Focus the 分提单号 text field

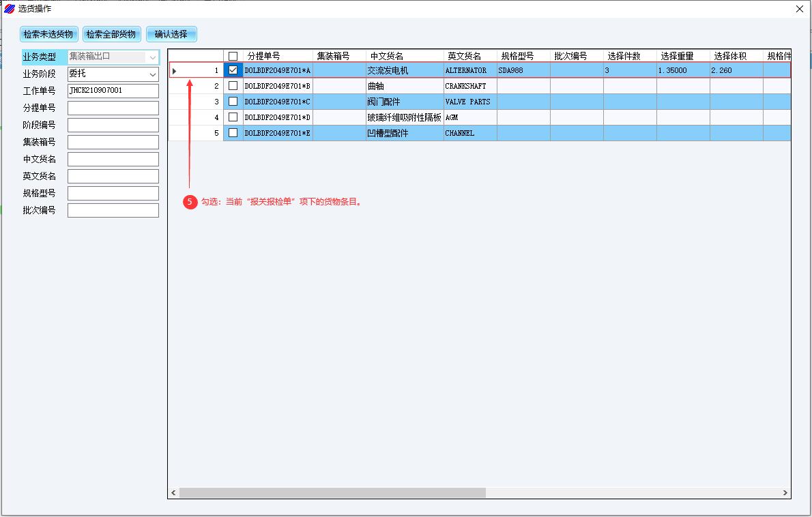(x=113, y=108)
